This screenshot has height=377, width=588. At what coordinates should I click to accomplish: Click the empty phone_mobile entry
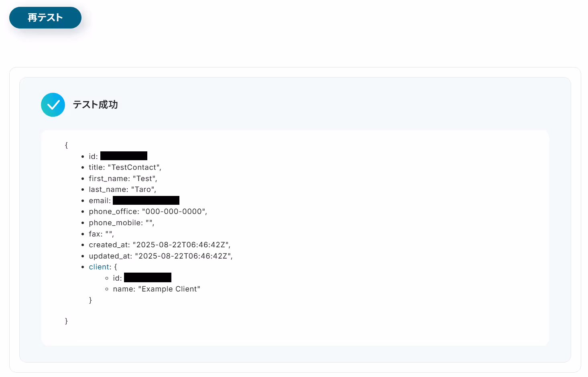(x=122, y=223)
